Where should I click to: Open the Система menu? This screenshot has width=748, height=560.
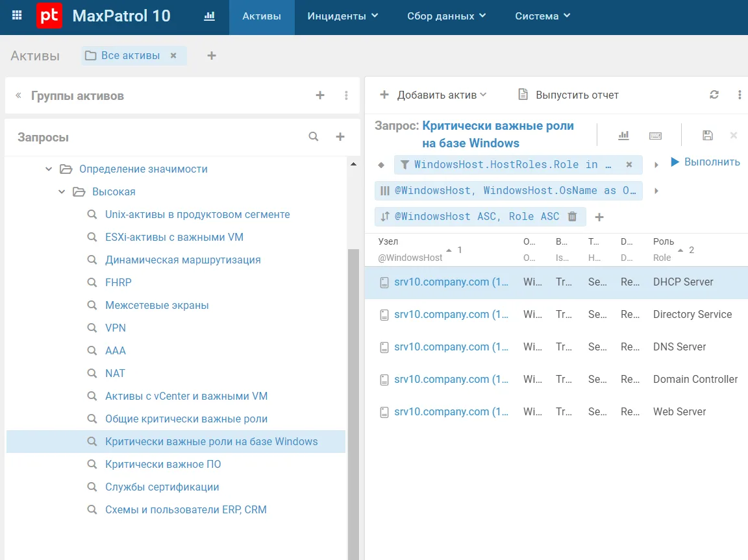[x=542, y=16]
